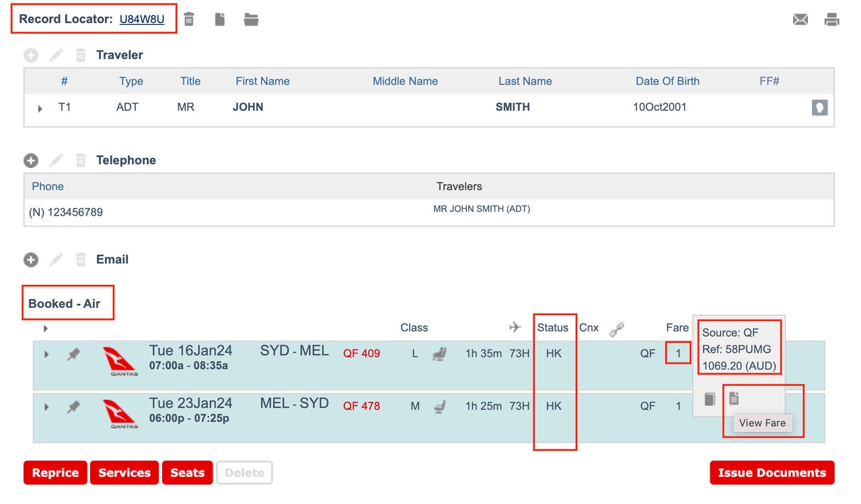Click the Date Of Birth column header

point(668,81)
